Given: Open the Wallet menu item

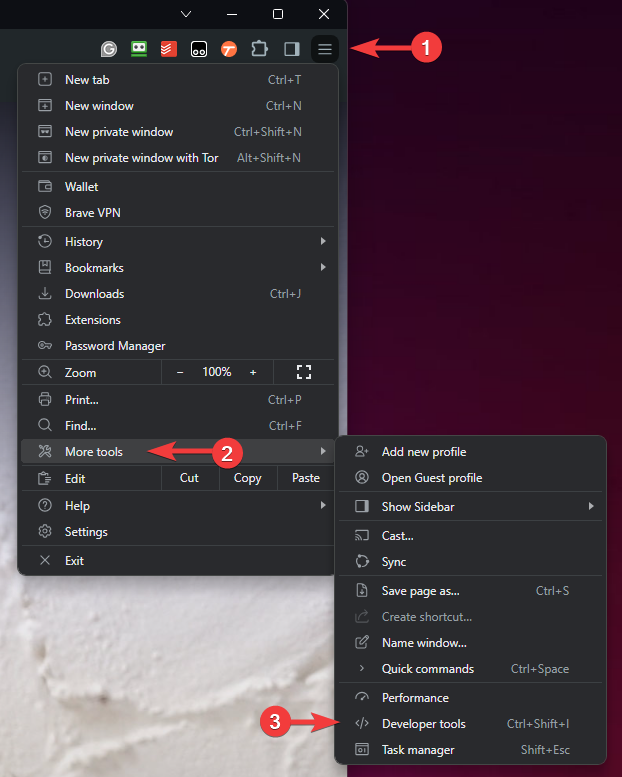Looking at the screenshot, I should pos(178,187).
